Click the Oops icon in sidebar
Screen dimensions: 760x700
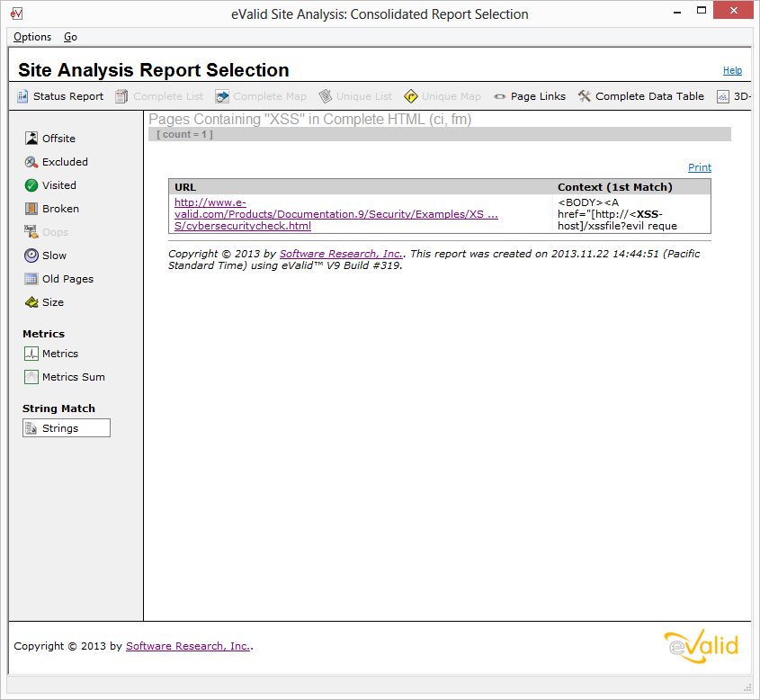click(31, 232)
